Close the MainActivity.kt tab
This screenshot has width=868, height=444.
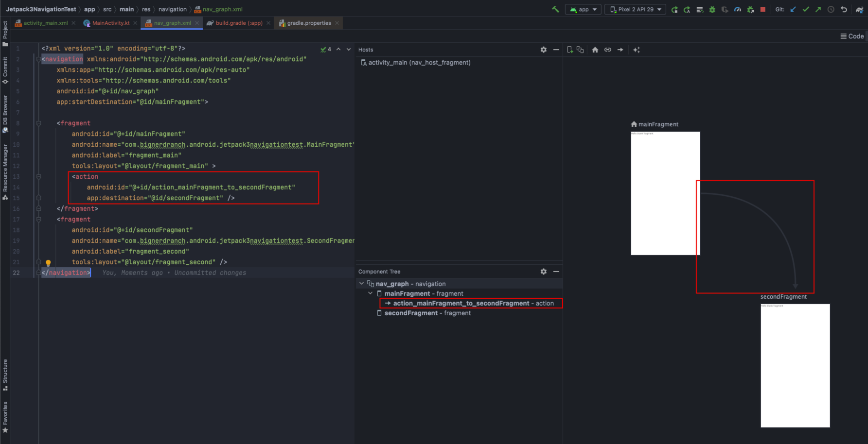click(135, 23)
